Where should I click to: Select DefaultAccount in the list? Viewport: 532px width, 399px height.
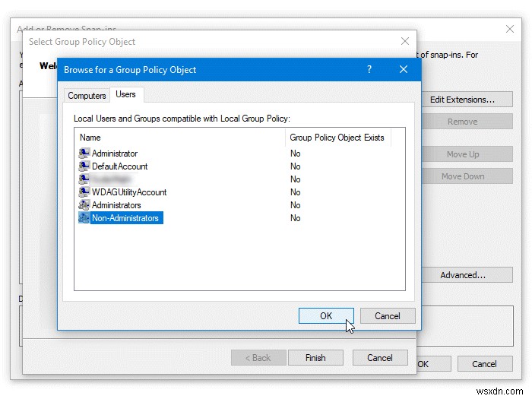(x=120, y=166)
